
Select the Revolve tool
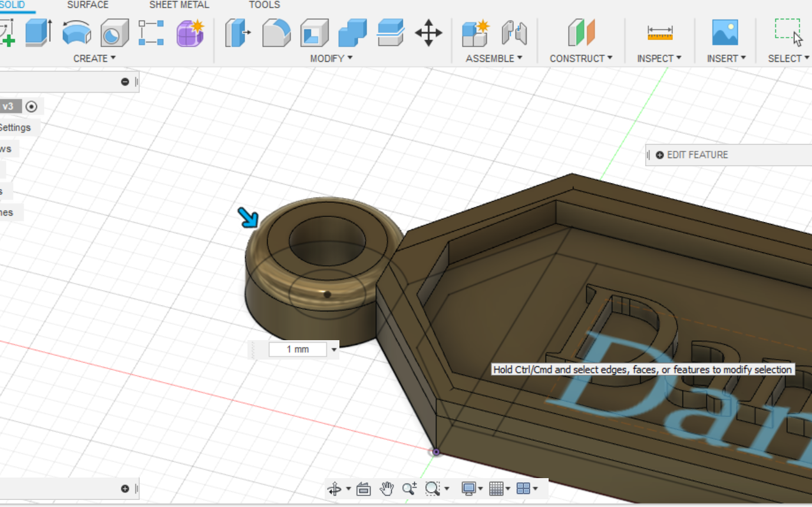point(77,33)
